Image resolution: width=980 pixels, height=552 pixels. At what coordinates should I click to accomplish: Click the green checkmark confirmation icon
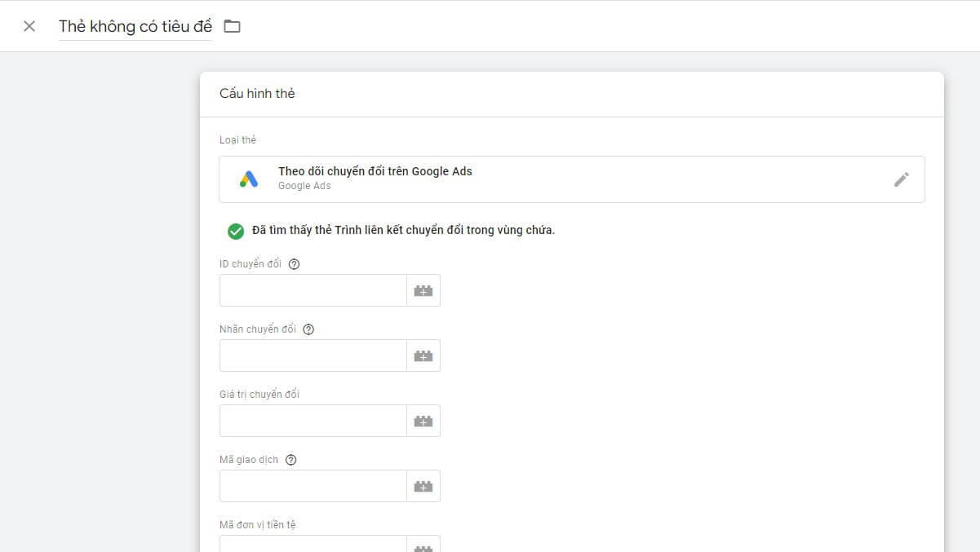coord(235,230)
